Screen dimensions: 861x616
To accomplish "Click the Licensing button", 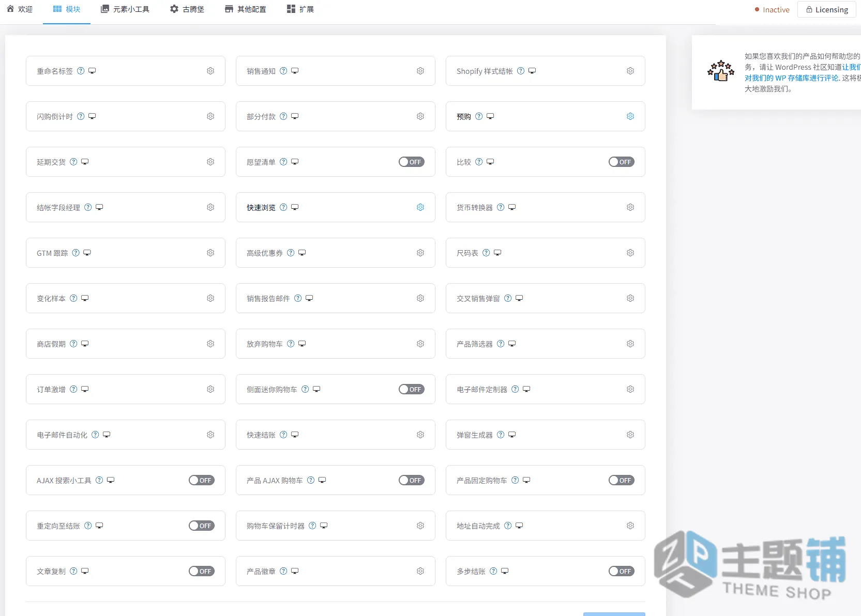I will pyautogui.click(x=827, y=9).
